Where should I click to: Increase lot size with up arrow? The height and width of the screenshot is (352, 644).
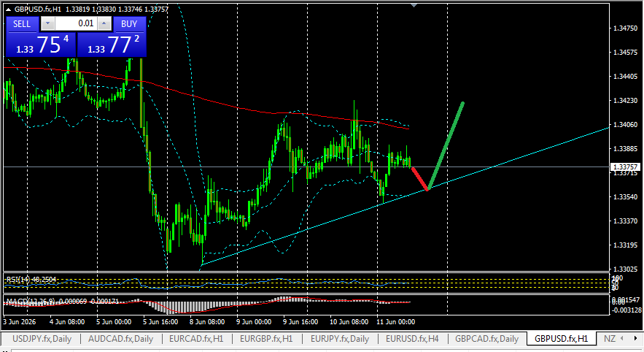click(104, 23)
